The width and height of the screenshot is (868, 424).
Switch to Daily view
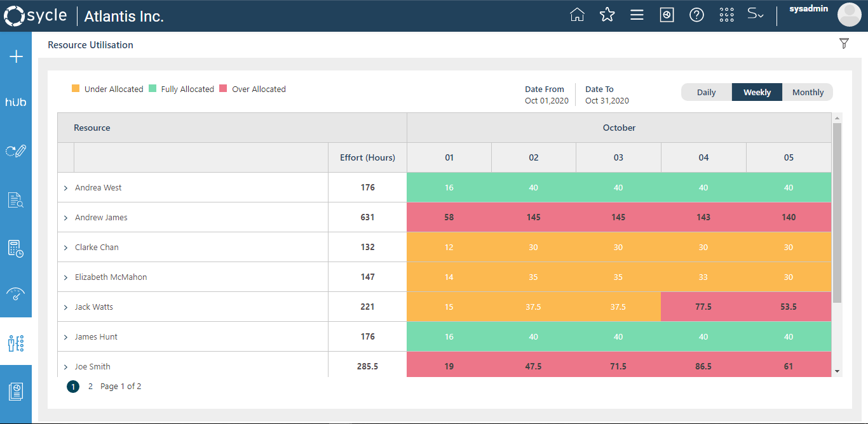[x=707, y=92]
